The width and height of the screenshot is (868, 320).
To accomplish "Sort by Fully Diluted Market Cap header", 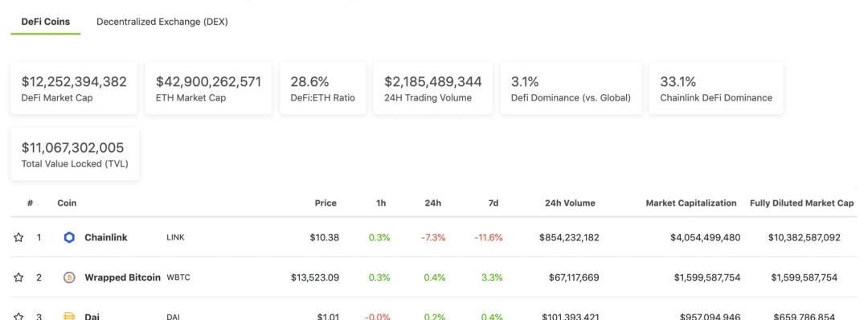I will (x=801, y=203).
